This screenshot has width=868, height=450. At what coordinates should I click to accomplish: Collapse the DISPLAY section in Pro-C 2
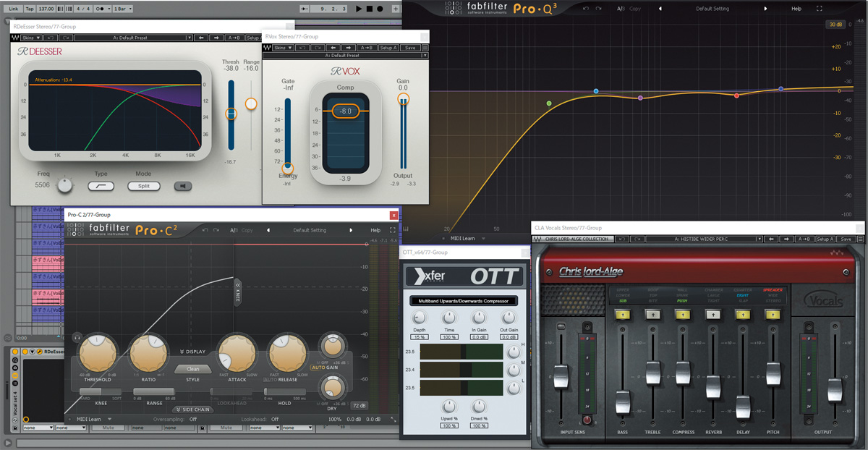192,352
